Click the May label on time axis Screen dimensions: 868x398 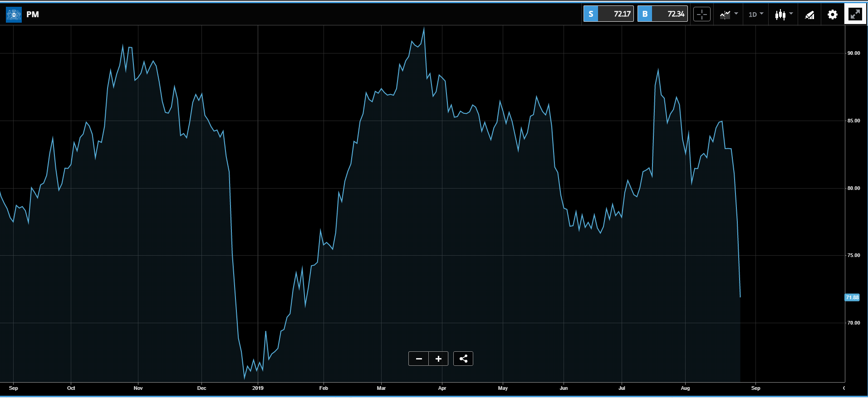click(x=503, y=388)
